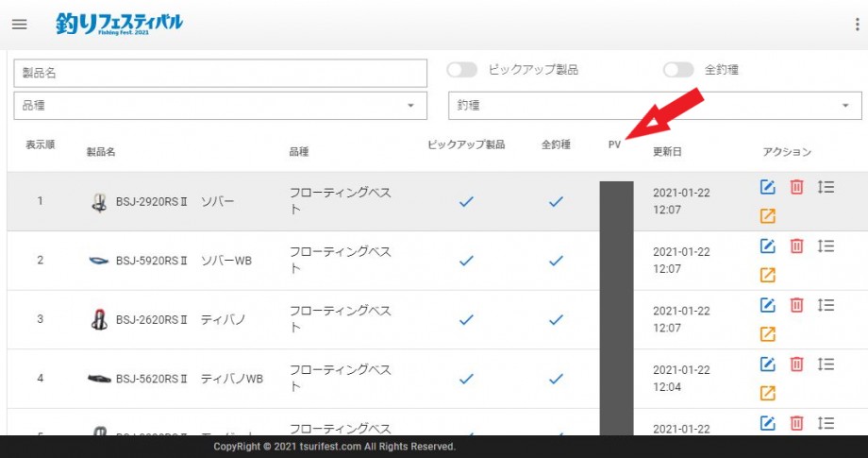Toggle 全釣種 check for BSJ-5920RSⅡ ソバーWB
This screenshot has height=458, width=868.
tap(556, 261)
